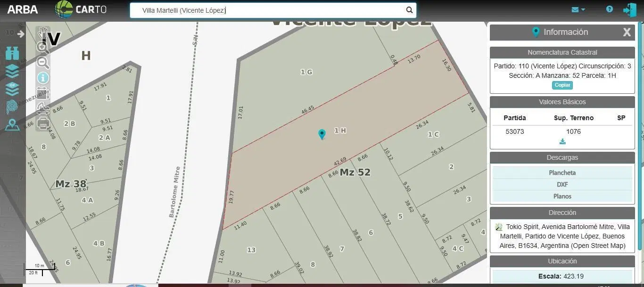Click the zoom in magnifier tool
The height and width of the screenshot is (287, 644).
coord(42,47)
